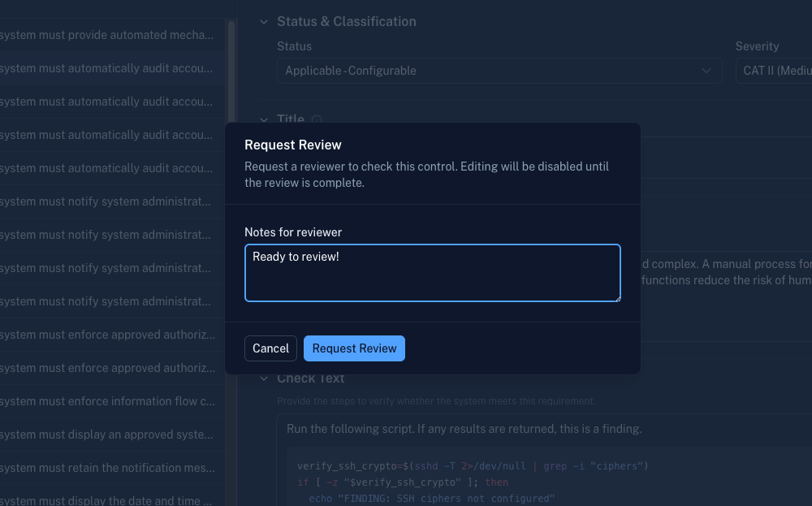Viewport: 812px width, 506px height.
Task: Select the 'system must display an approved syste...' requirement
Action: pyautogui.click(x=106, y=434)
